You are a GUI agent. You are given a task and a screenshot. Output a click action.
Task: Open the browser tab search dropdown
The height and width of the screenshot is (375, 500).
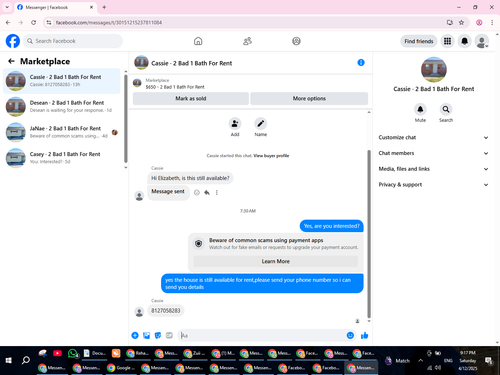click(7, 7)
